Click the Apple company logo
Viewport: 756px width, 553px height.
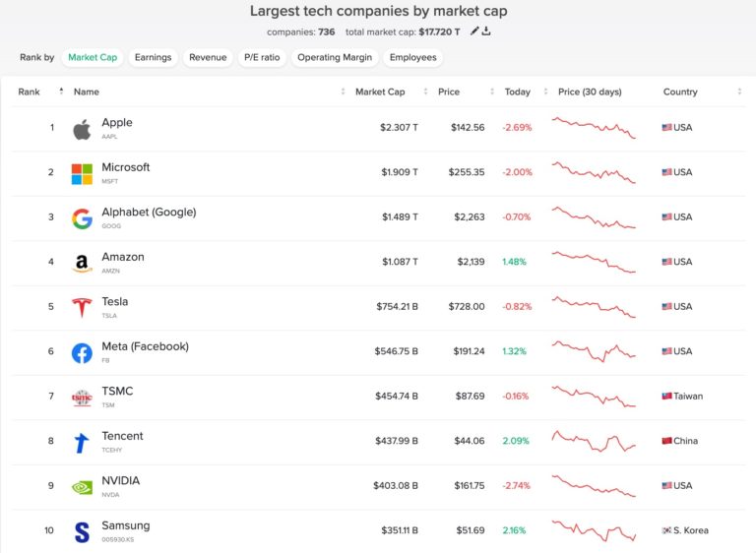tap(82, 129)
